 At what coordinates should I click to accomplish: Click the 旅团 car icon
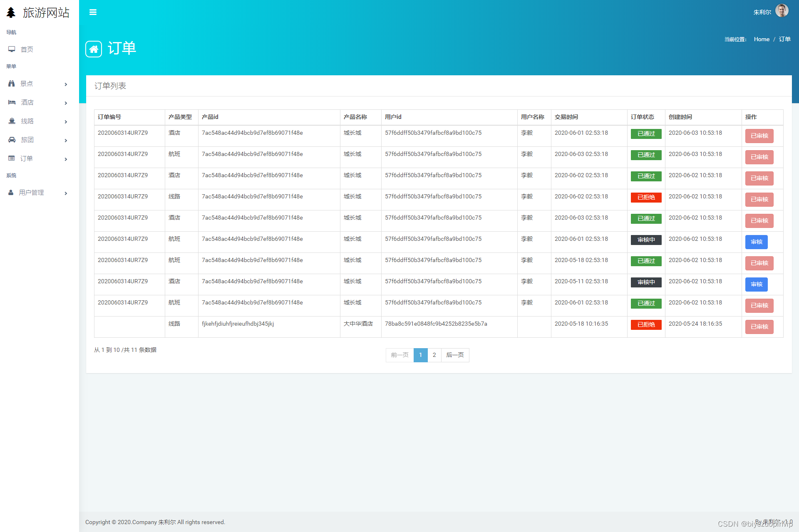12,140
